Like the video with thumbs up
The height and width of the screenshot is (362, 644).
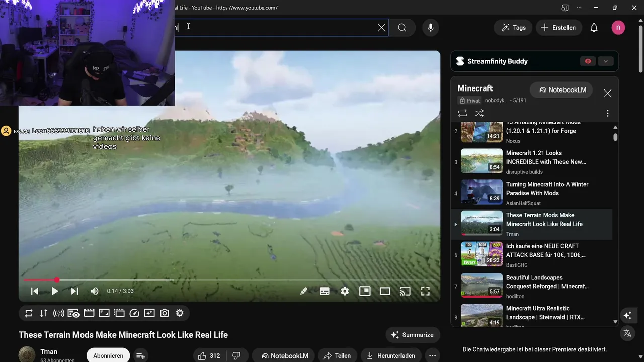pyautogui.click(x=209, y=356)
